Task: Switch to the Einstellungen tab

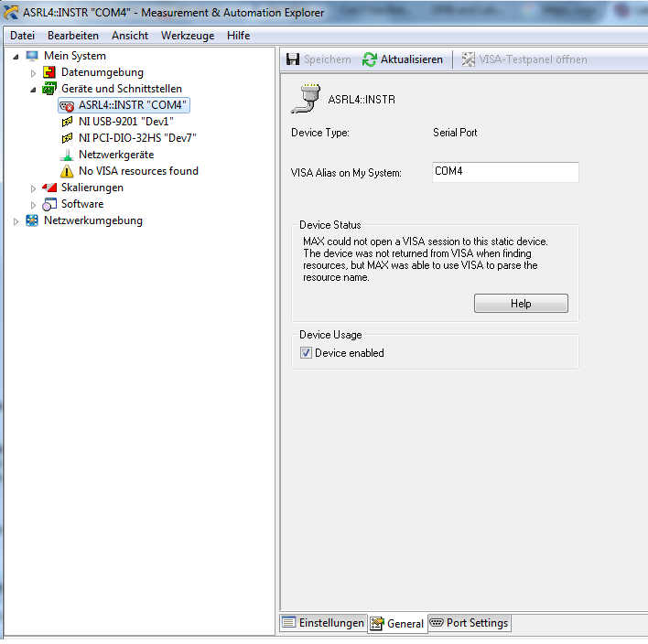Action: pyautogui.click(x=323, y=623)
